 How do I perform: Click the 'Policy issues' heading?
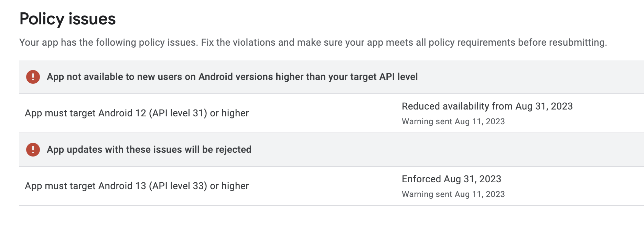[x=67, y=19]
